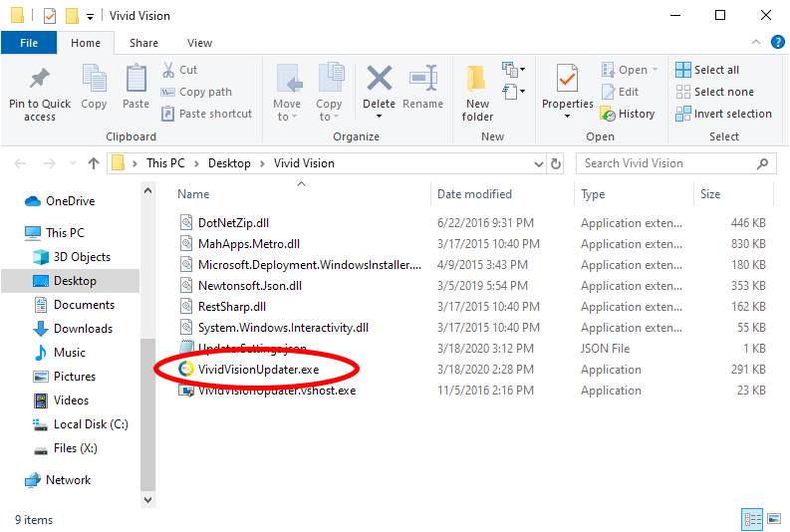Click the navigation pane scrollbar up arrow
The height and width of the screenshot is (532, 790).
[x=147, y=190]
